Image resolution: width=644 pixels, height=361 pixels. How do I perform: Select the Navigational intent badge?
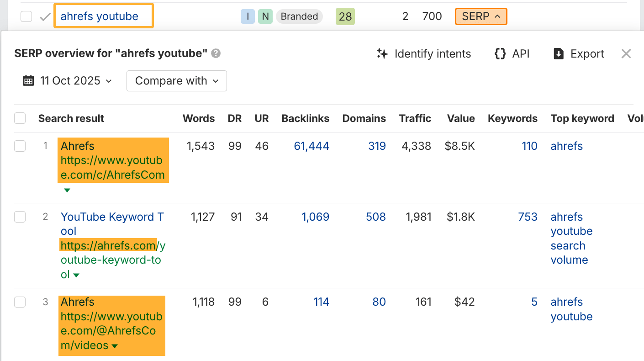point(265,16)
